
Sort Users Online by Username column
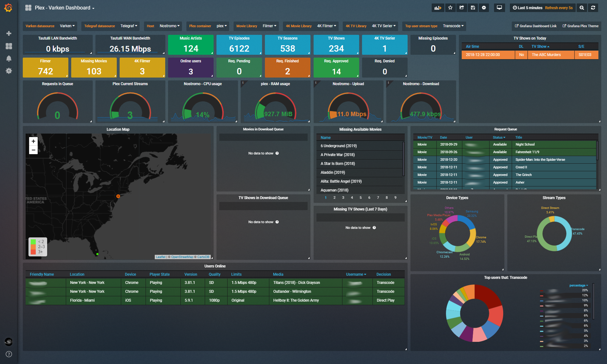(x=356, y=274)
